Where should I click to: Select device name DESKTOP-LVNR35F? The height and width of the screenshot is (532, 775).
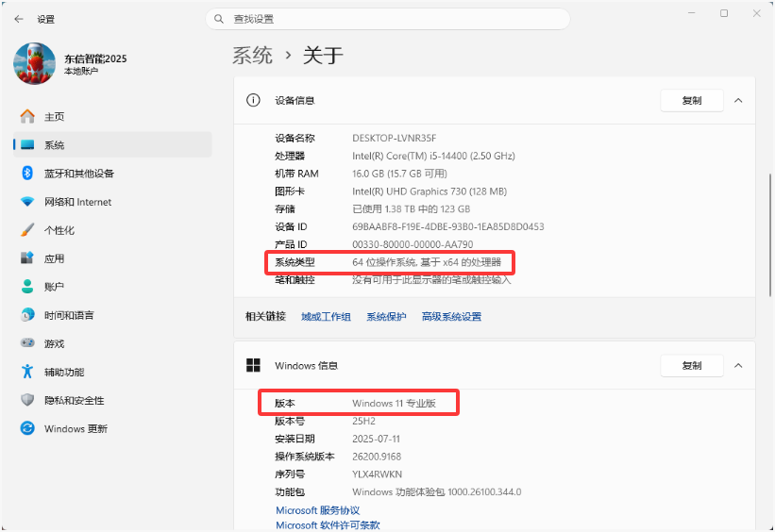[x=394, y=139]
